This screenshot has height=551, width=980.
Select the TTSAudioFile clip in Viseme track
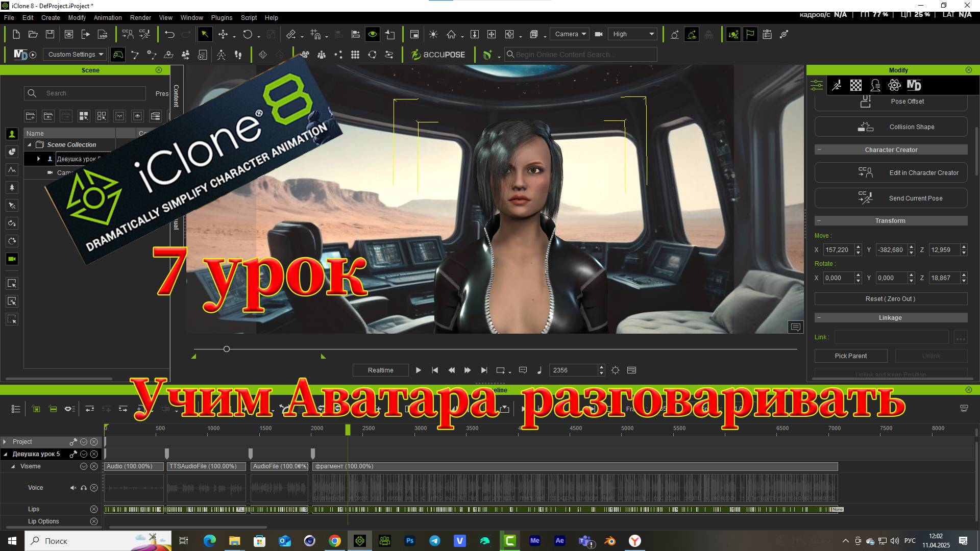point(206,466)
